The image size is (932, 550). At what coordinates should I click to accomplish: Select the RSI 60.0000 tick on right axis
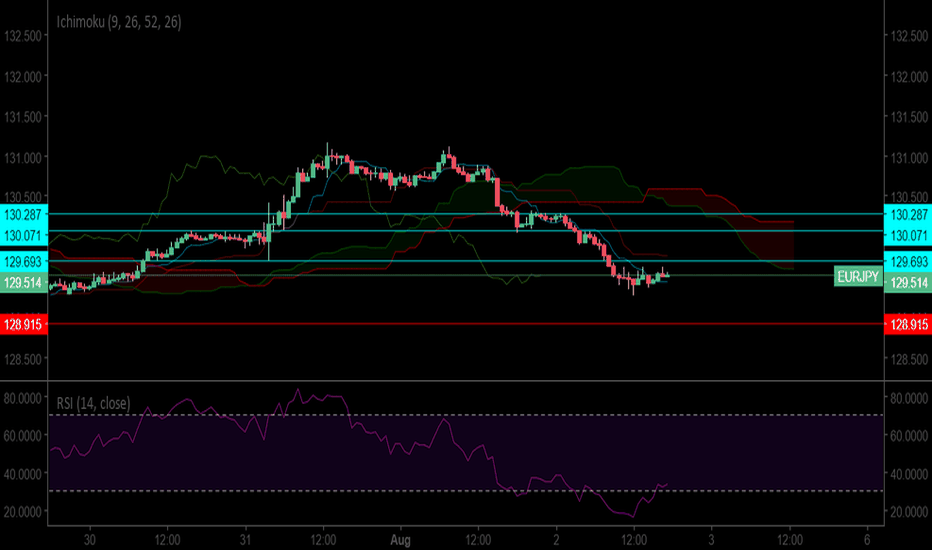point(909,436)
